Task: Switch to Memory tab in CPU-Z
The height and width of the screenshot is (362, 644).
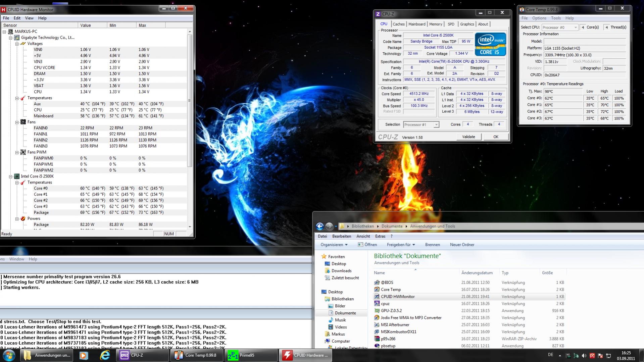Action: click(x=436, y=24)
